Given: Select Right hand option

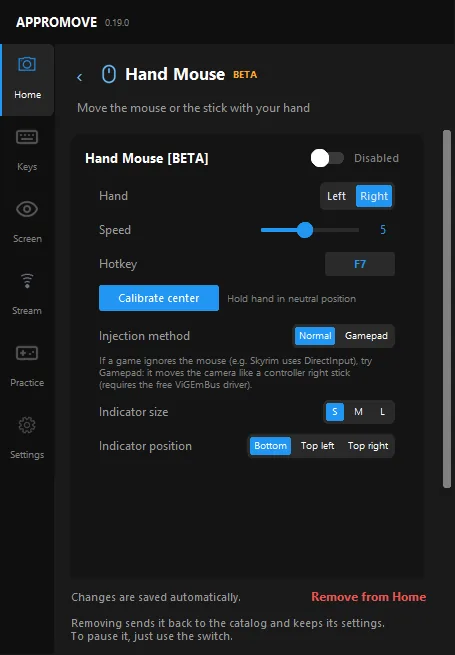Looking at the screenshot, I should (x=374, y=196).
